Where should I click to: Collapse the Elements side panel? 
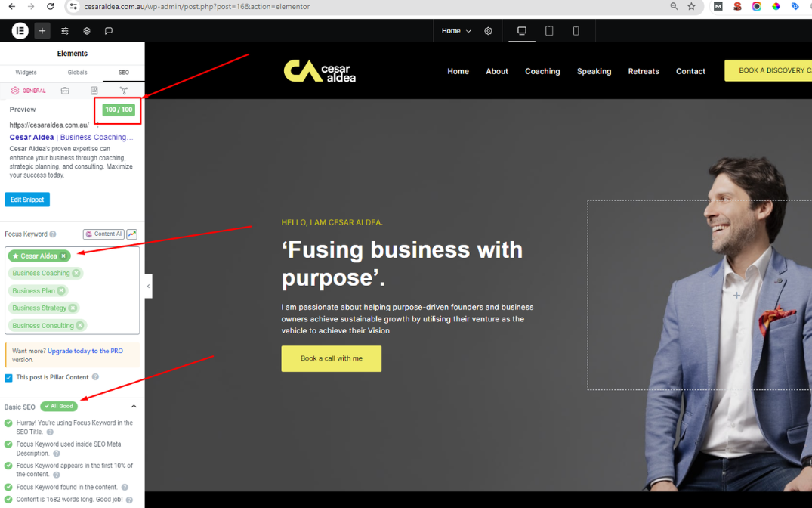149,287
